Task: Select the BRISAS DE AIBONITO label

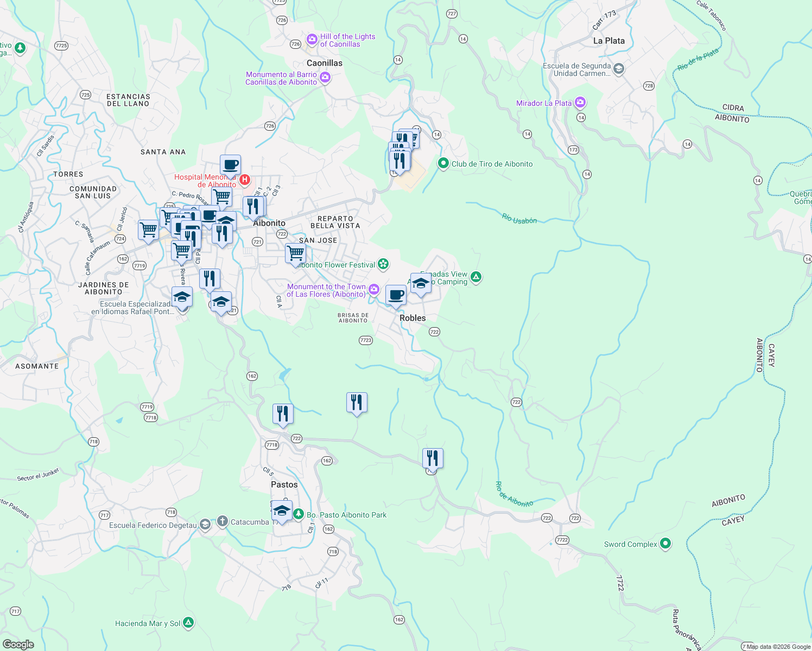Action: pos(353,318)
